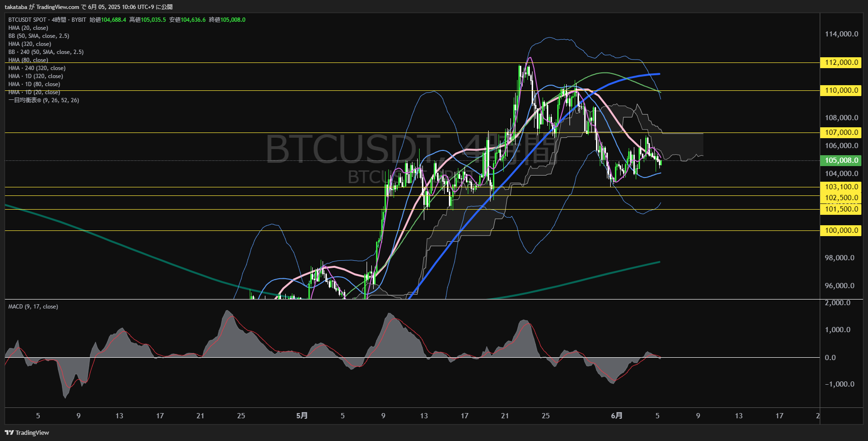Screen dimensions: 868x441
Task: Click the 98,000.0 price axis value
Action: [x=840, y=258]
